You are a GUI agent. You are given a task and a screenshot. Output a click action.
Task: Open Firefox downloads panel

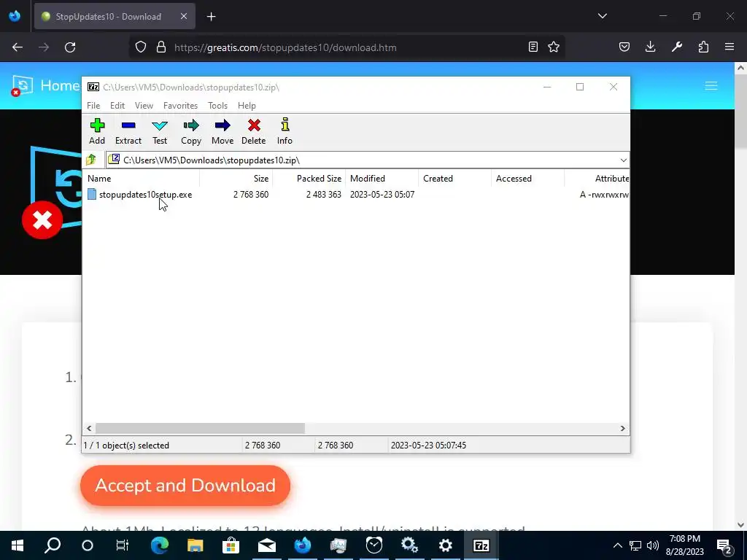coord(650,47)
